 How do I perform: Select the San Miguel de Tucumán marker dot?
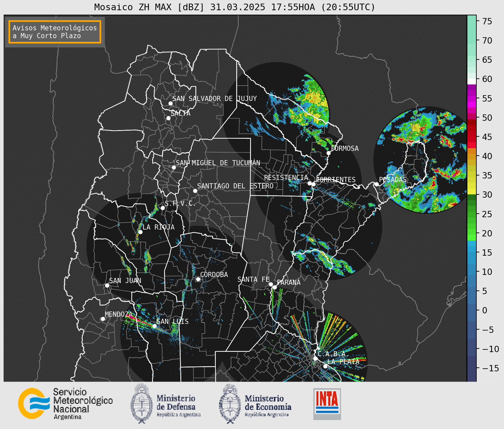pyautogui.click(x=174, y=167)
